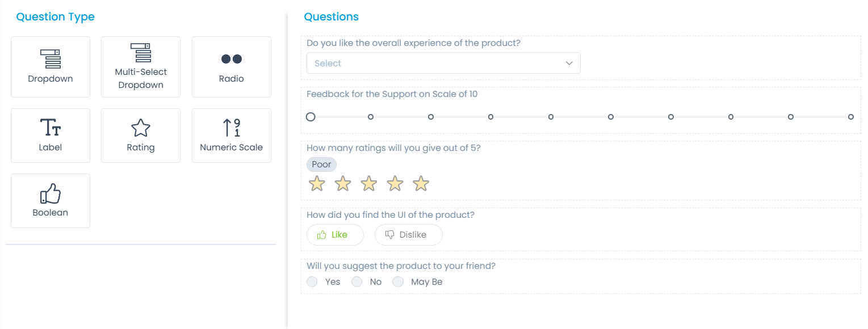Select Yes for suggesting the product
Viewport: 868px width, 329px height.
(312, 281)
